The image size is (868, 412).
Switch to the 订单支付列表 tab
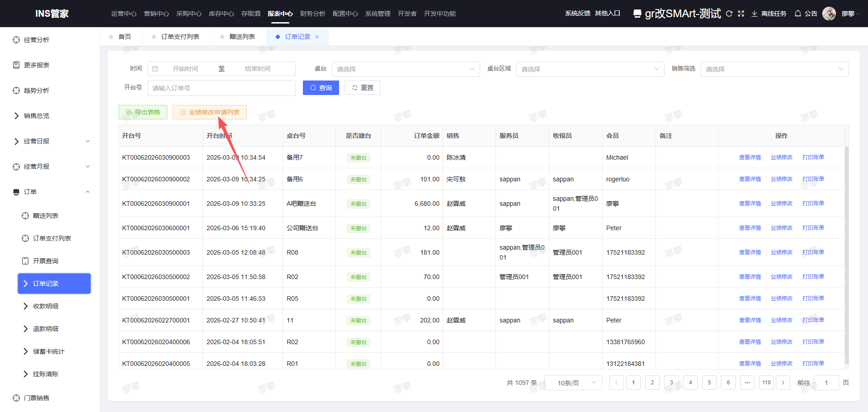coord(180,37)
